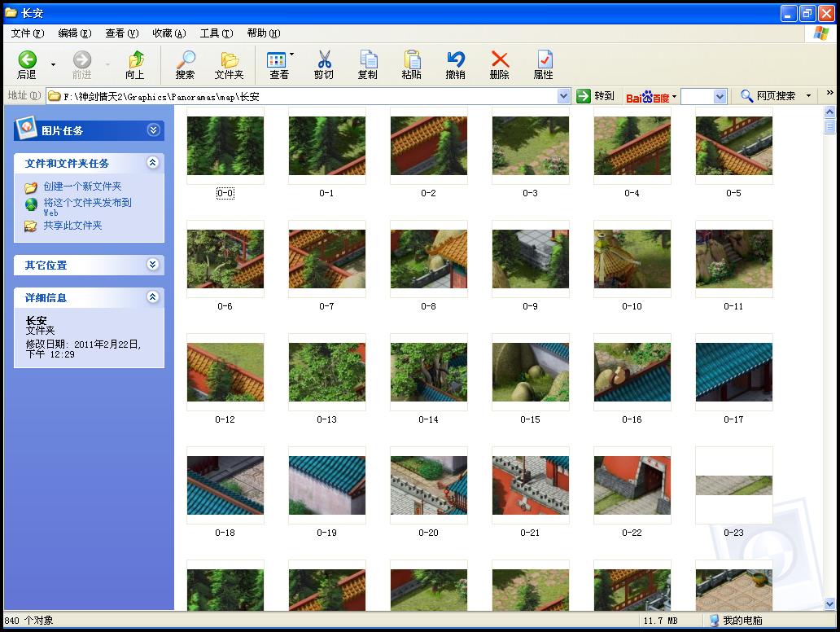Open the Baidu search box dropdown
This screenshot has height=632, width=840.
point(720,96)
